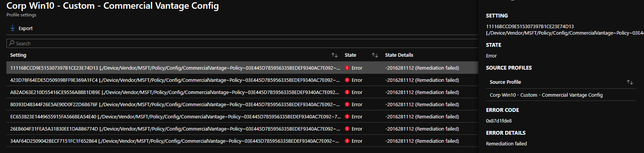Click Error state text in 26EB604F31FE row
644x153 pixels.
pos(357,129)
